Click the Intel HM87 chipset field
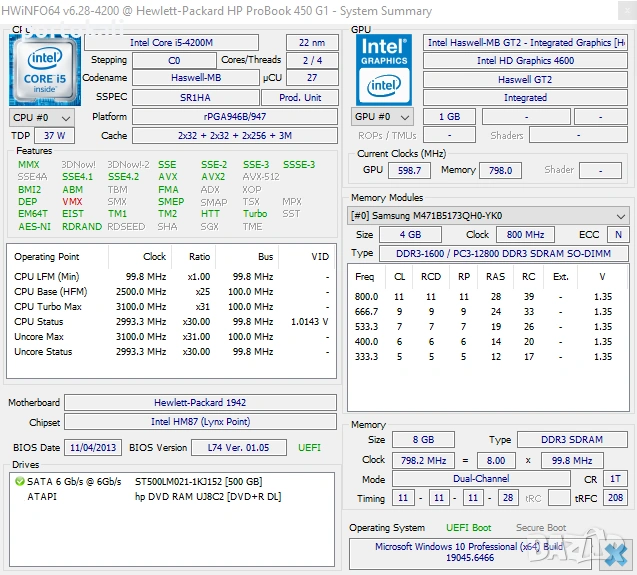 [202, 422]
